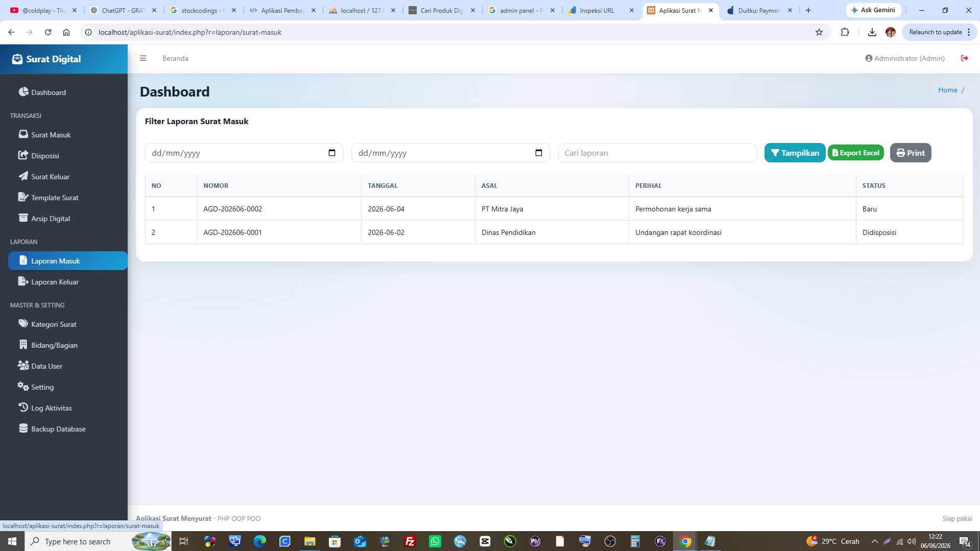This screenshot has height=551, width=980.
Task: Click the Print button
Action: point(911,153)
